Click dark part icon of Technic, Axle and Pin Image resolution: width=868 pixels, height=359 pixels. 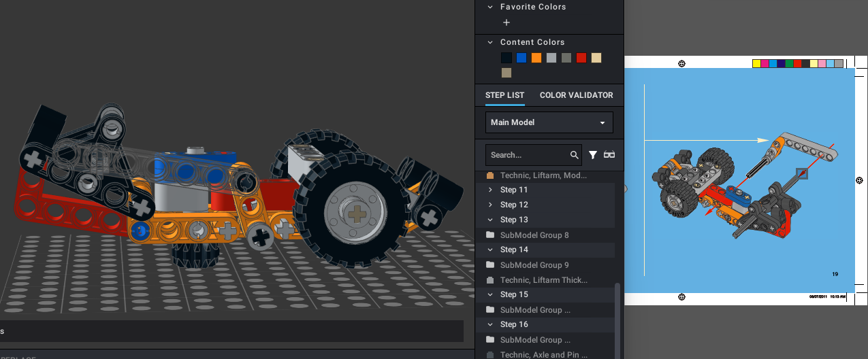490,355
